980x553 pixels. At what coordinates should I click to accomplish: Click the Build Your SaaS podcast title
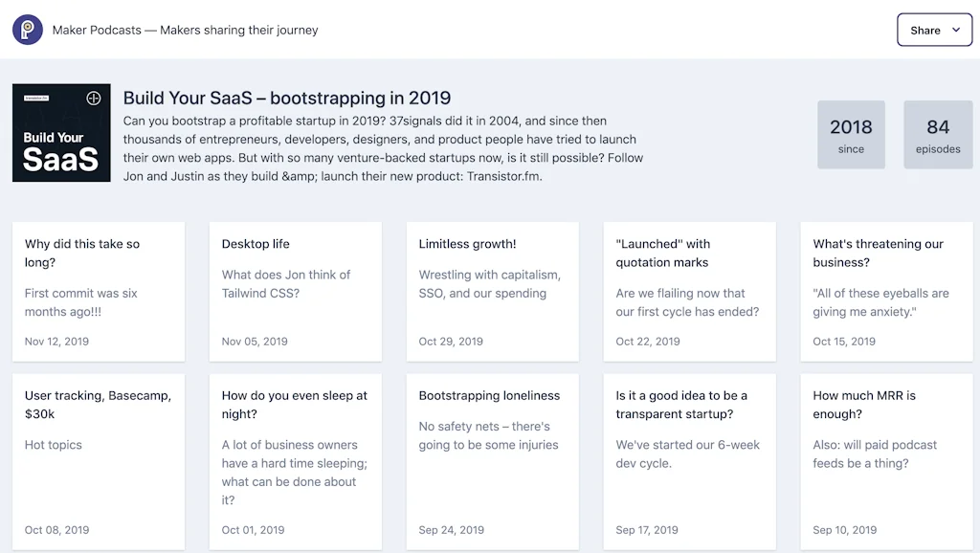(287, 98)
